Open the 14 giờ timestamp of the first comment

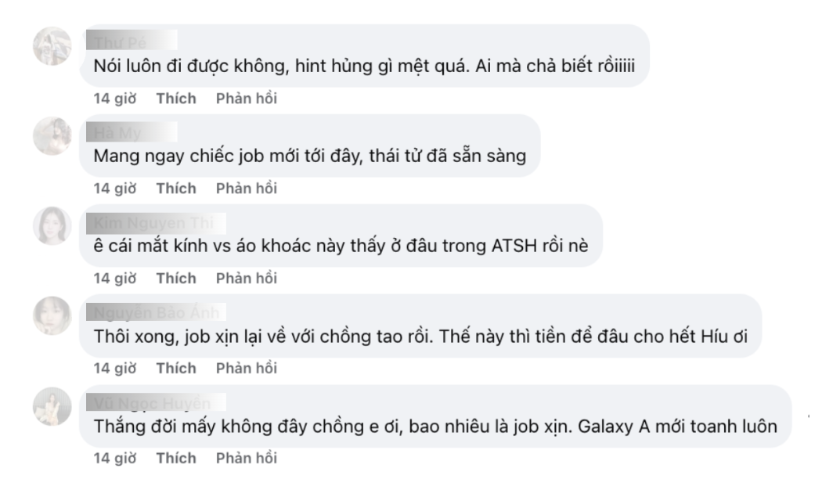tap(115, 99)
